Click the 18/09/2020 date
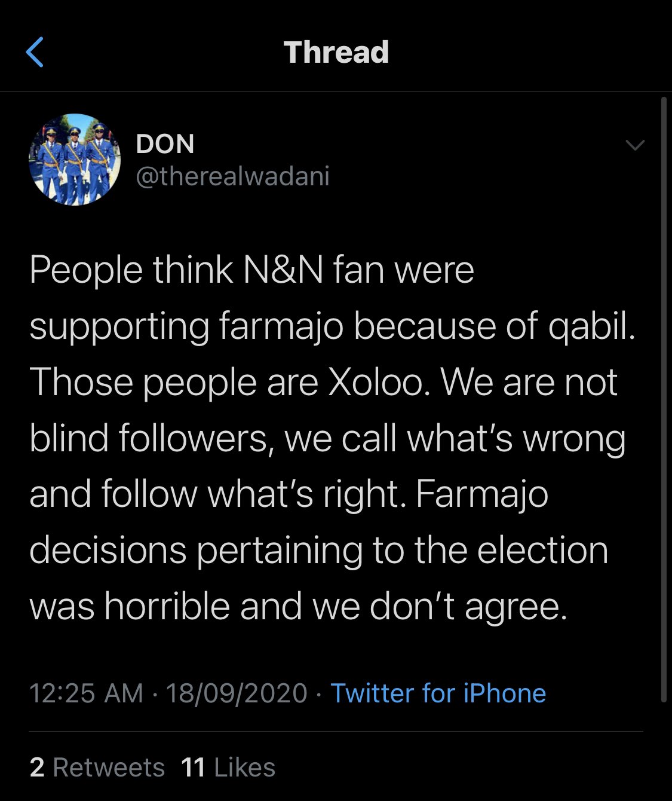The height and width of the screenshot is (801, 672). click(237, 693)
